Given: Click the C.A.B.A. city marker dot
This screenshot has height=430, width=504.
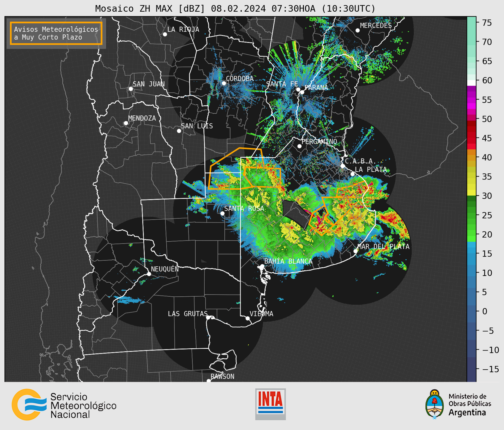Looking at the screenshot, I should (x=343, y=166).
